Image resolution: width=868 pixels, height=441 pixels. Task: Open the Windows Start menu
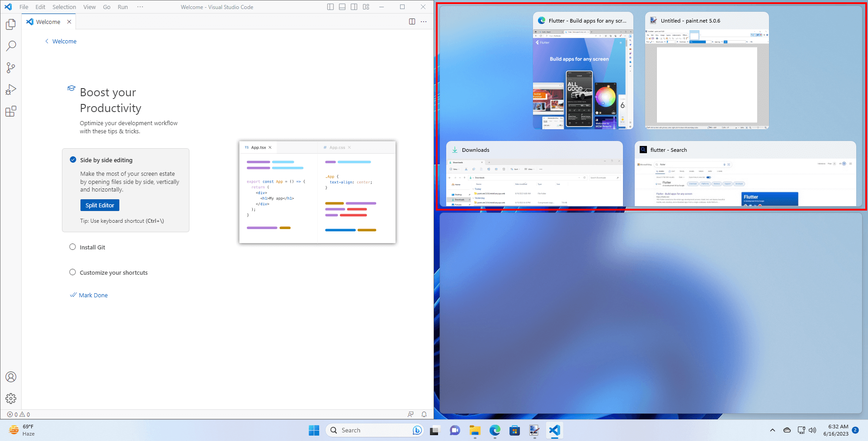click(314, 430)
